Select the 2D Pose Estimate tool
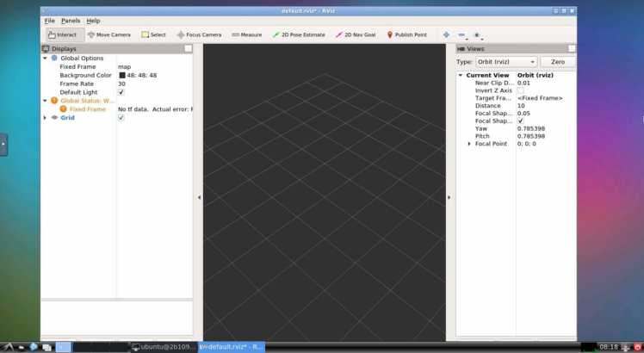The height and width of the screenshot is (353, 644). click(298, 34)
